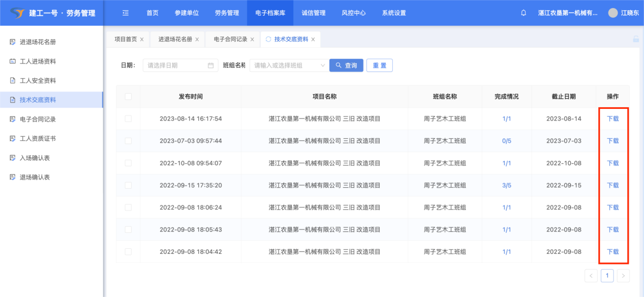Go to next page arrow in pagination
Screen dimensions: 644x297
(623, 276)
